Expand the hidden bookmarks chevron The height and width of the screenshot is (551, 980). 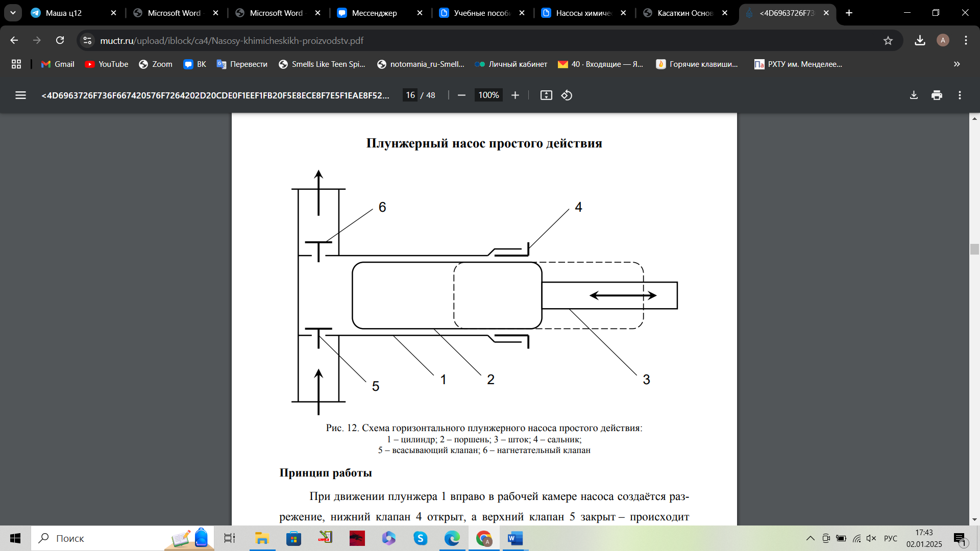click(x=957, y=64)
